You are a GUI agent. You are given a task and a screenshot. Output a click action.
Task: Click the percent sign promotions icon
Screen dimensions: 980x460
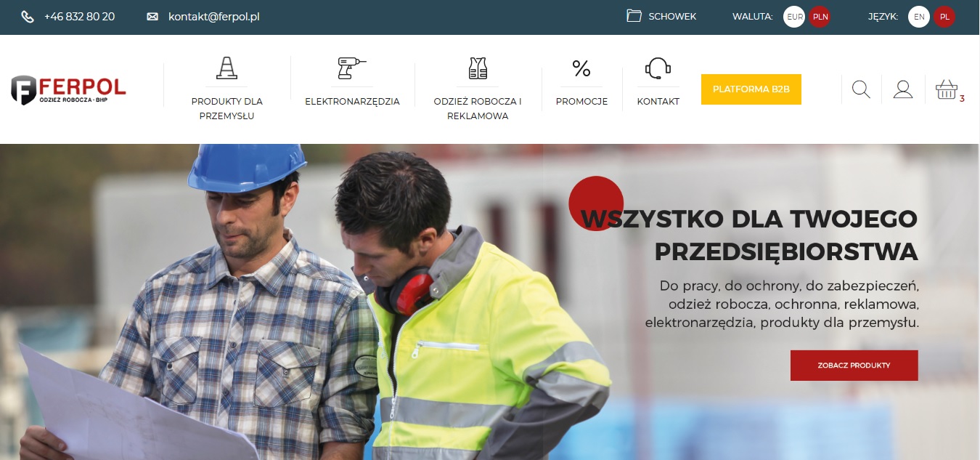pos(581,69)
